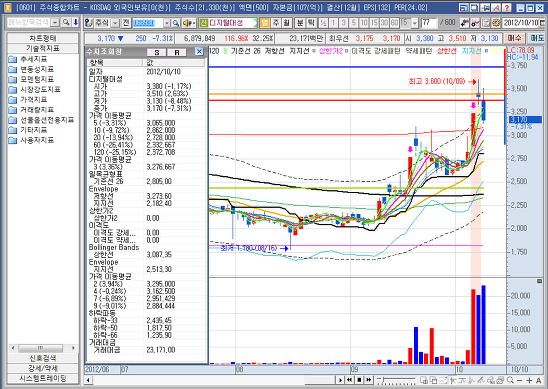
Task: Open the interval 15 dropdown
Action: 414,23
